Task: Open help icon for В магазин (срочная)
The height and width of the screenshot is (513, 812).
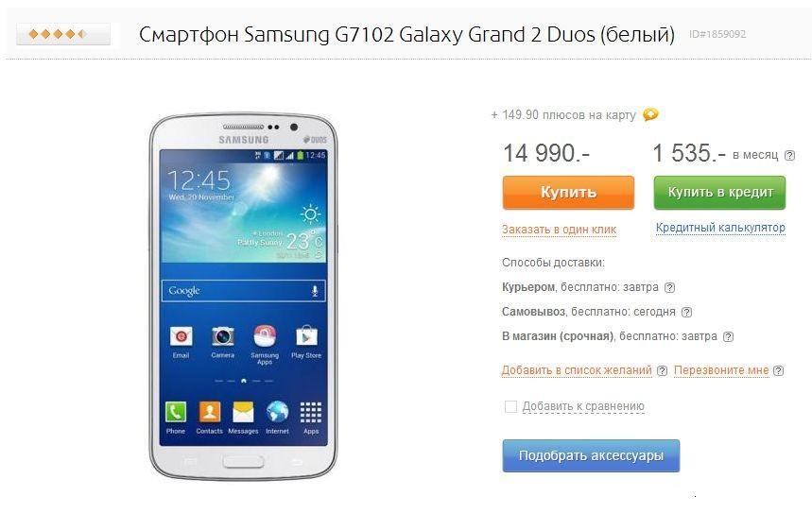Action: coord(728,337)
